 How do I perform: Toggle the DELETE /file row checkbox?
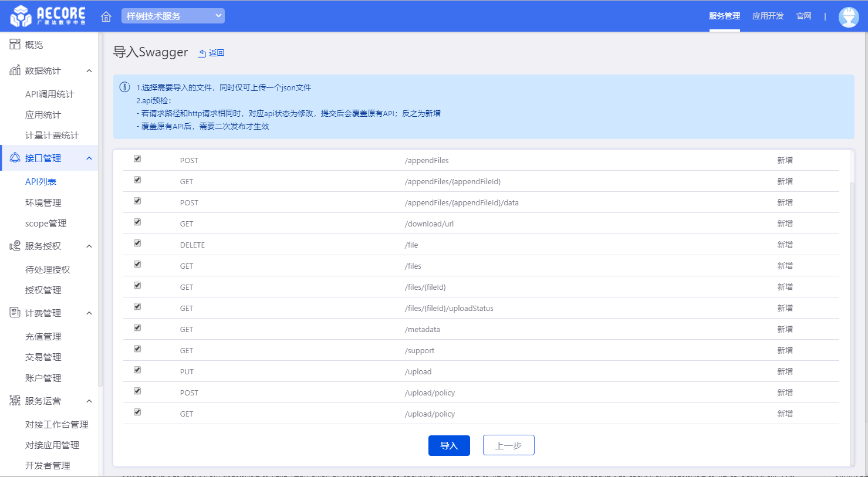(137, 243)
